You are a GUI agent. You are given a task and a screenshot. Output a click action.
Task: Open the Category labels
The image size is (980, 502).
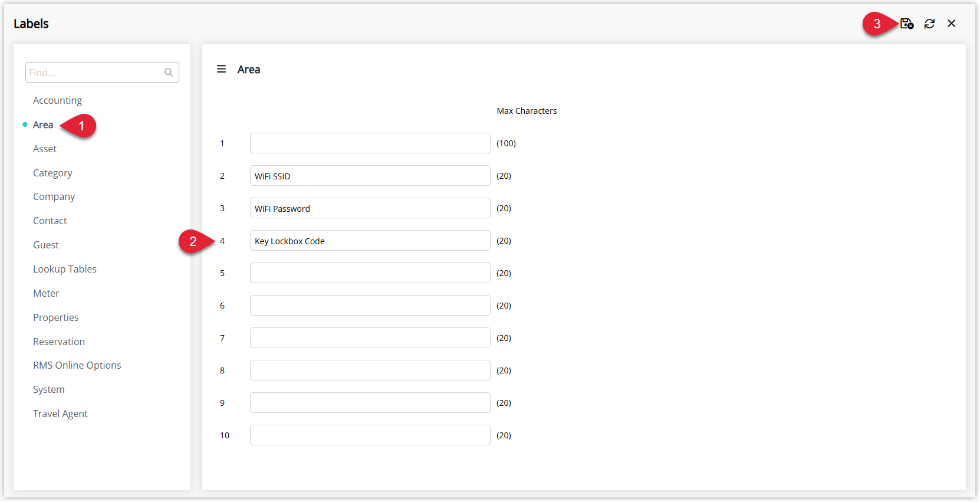click(52, 173)
